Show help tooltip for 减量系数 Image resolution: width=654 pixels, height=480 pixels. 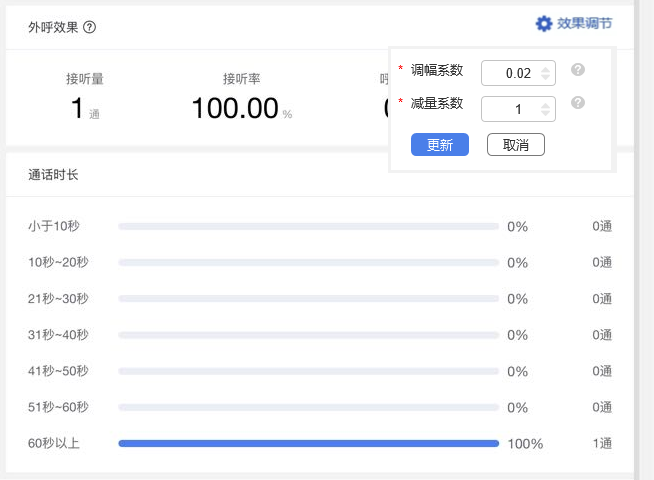[x=577, y=103]
